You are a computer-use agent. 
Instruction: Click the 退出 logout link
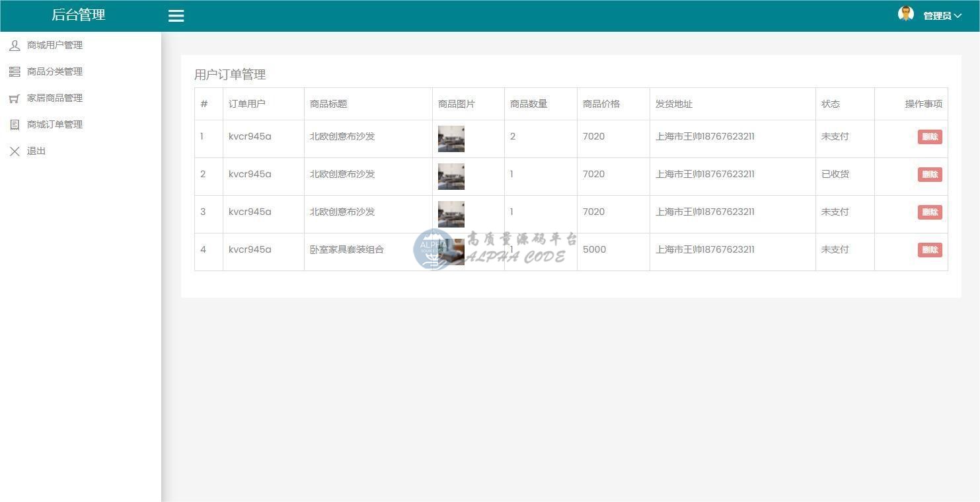(36, 151)
